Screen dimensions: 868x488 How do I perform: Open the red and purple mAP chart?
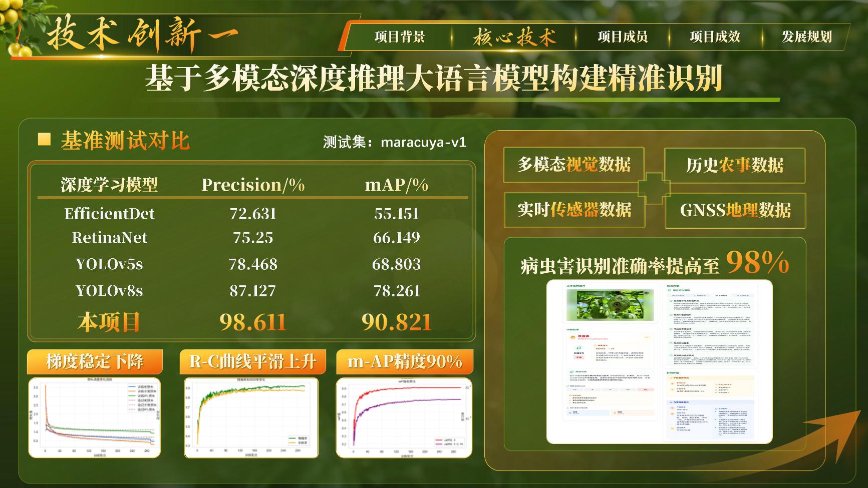pyautogui.click(x=404, y=418)
